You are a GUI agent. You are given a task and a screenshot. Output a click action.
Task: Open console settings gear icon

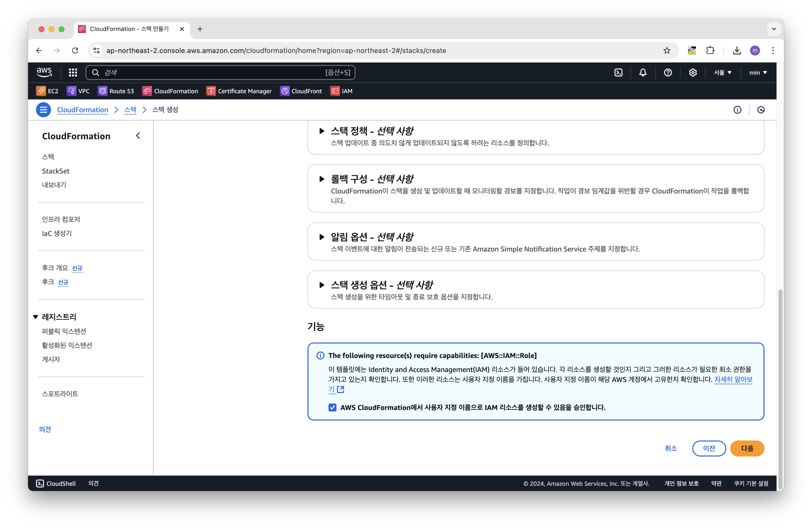(692, 73)
